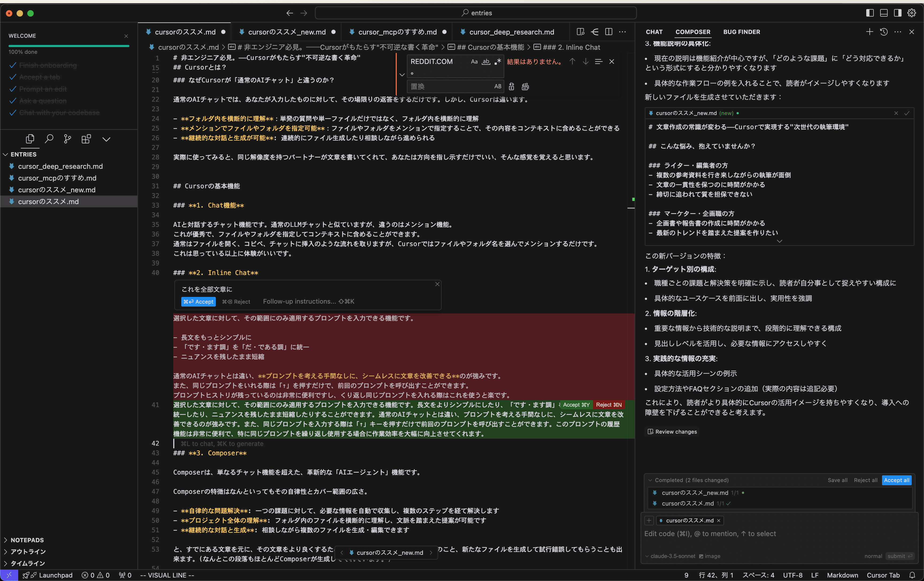
Task: Expand the NOTEPADS section
Action: (27, 540)
